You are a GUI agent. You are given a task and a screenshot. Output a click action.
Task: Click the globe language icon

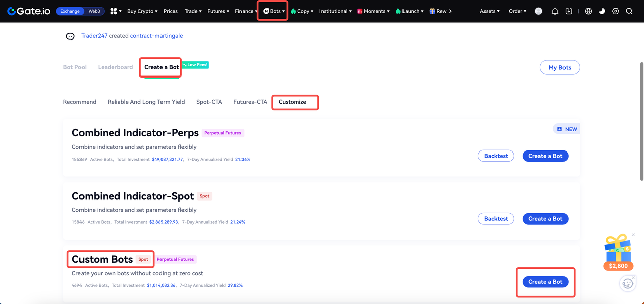click(x=588, y=11)
